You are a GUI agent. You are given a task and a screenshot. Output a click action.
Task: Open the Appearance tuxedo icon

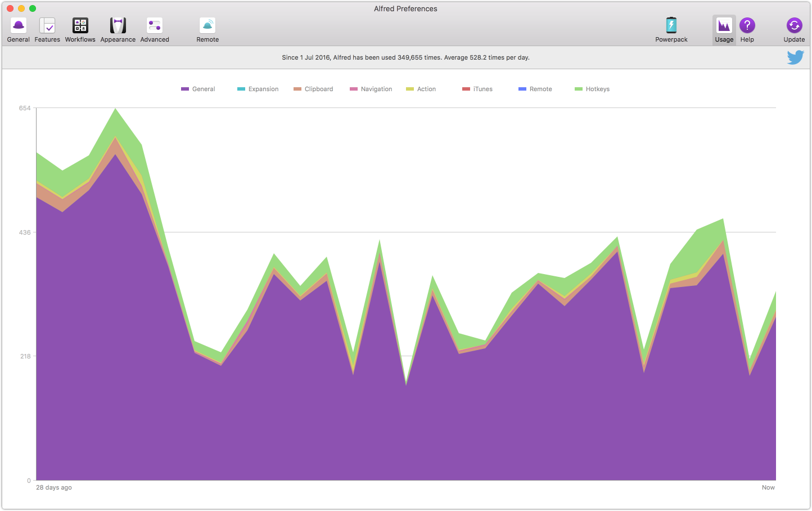coord(118,25)
